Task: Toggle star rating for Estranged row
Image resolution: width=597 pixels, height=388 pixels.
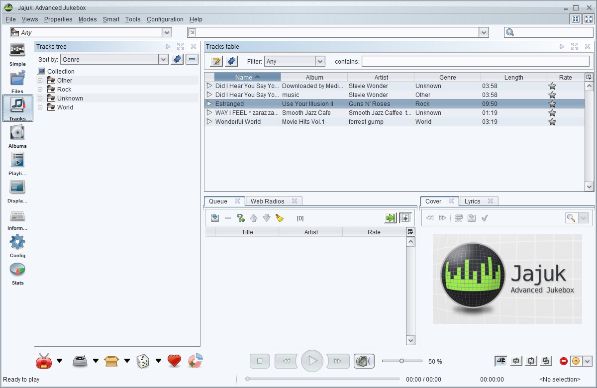Action: point(552,104)
